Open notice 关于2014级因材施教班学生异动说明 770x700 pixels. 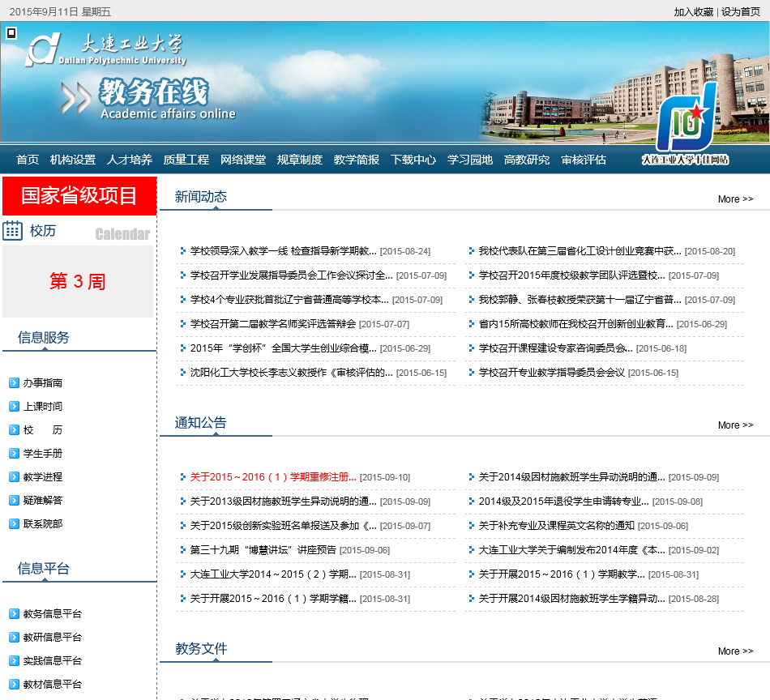pyautogui.click(x=572, y=477)
